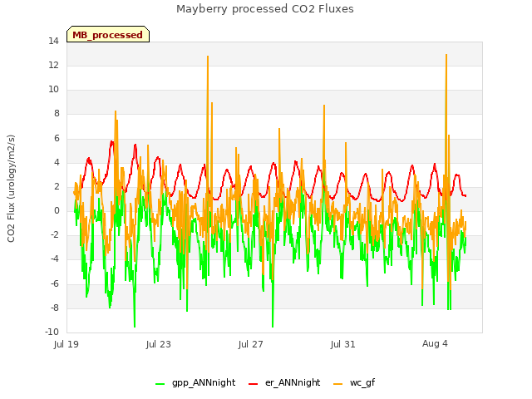Click the 0 y-axis tick label
The image size is (532, 399).
[x=57, y=210]
